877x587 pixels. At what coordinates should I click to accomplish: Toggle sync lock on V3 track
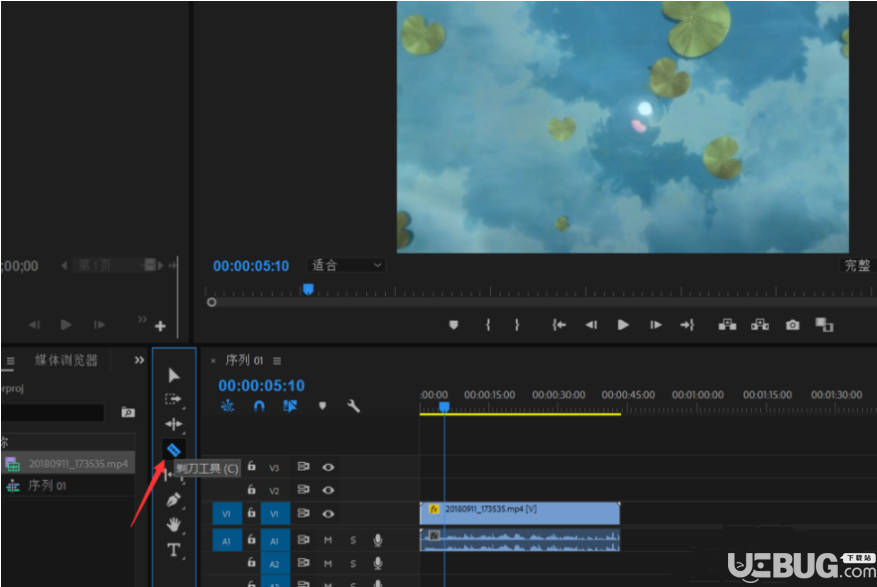click(x=303, y=466)
